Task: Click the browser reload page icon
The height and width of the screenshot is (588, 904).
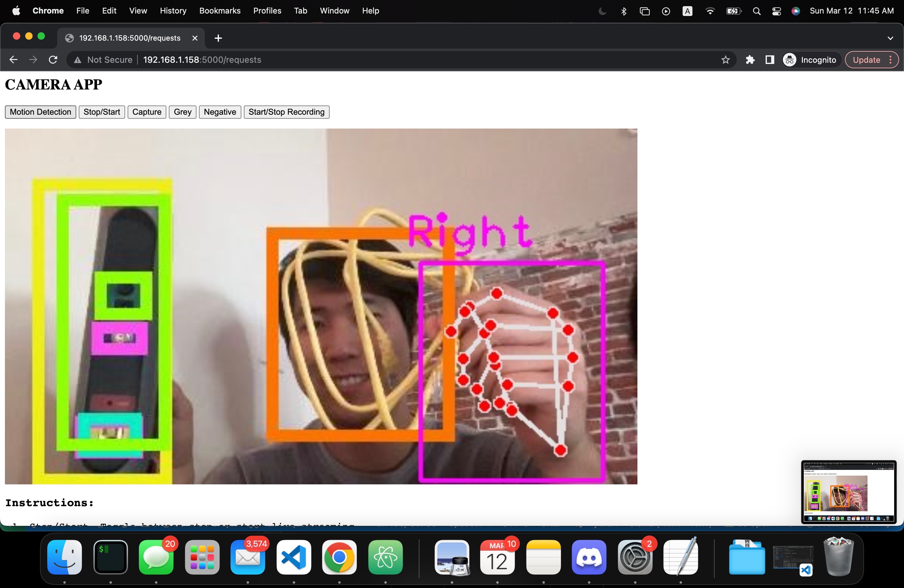Action: click(x=53, y=60)
